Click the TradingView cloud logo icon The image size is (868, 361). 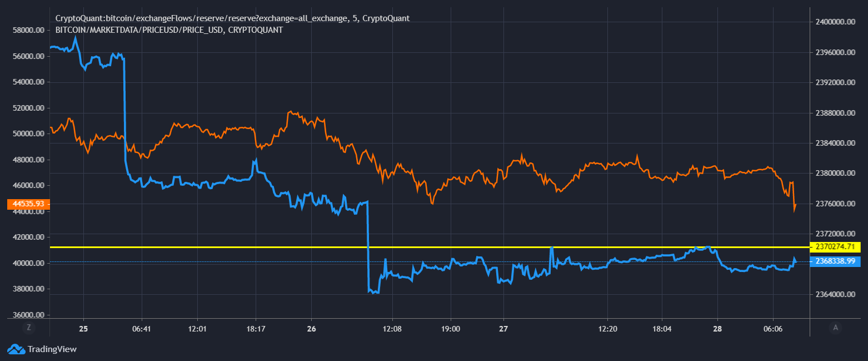[x=16, y=349]
